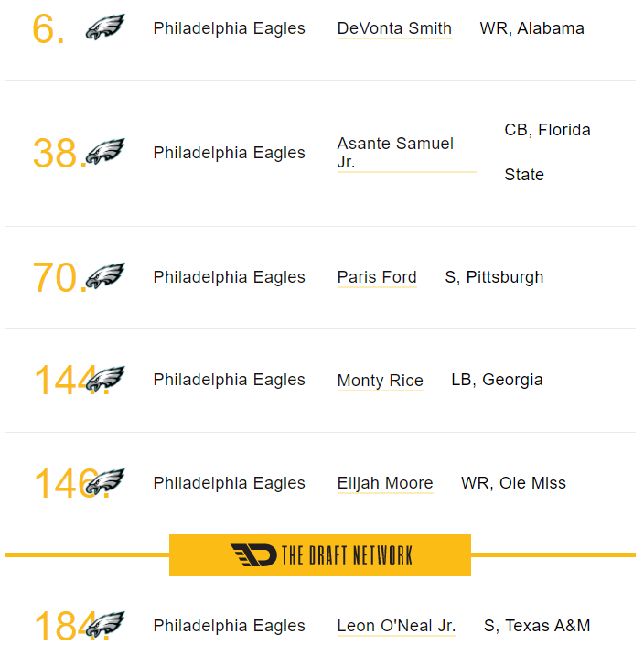Click Philadelphia Eagles text in pick 38 row
The image size is (644, 667).
[x=230, y=153]
